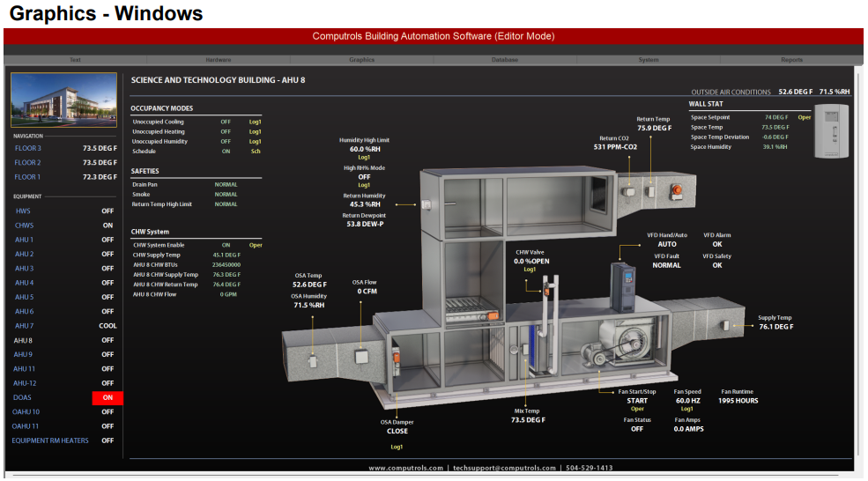Image resolution: width=868 pixels, height=481 pixels.
Task: Open EQUIPMENT RM HEATERS link
Action: (x=50, y=440)
